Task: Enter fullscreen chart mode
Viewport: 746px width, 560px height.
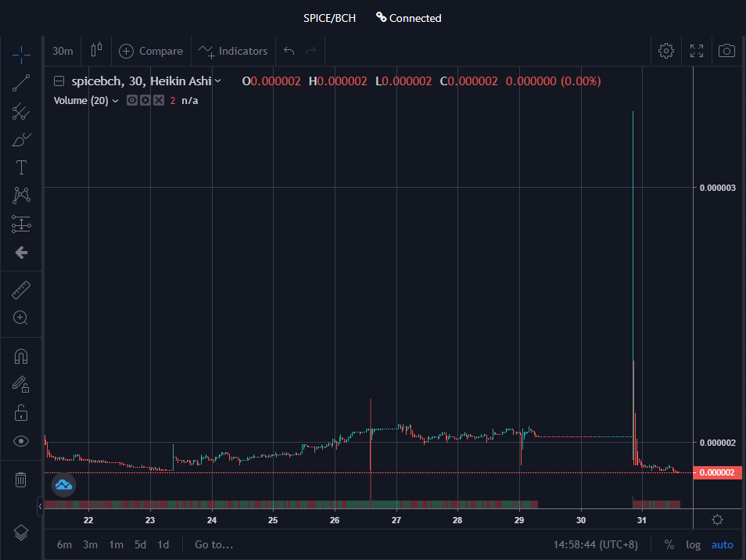Action: click(x=697, y=50)
